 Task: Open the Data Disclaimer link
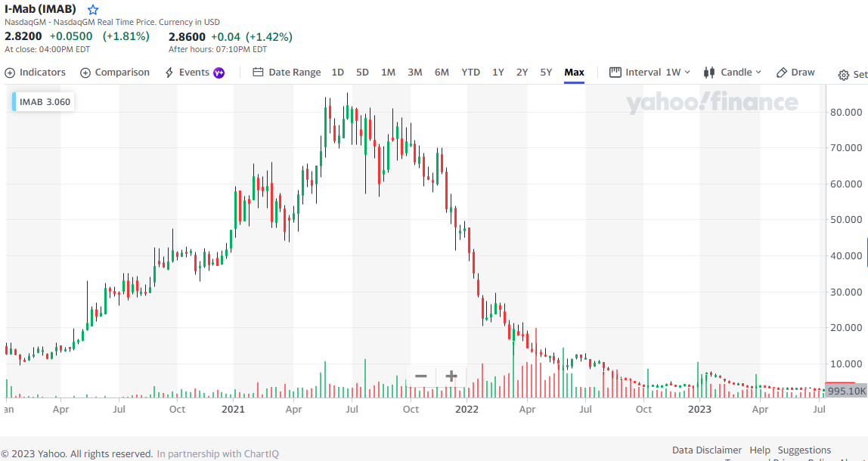coord(707,450)
